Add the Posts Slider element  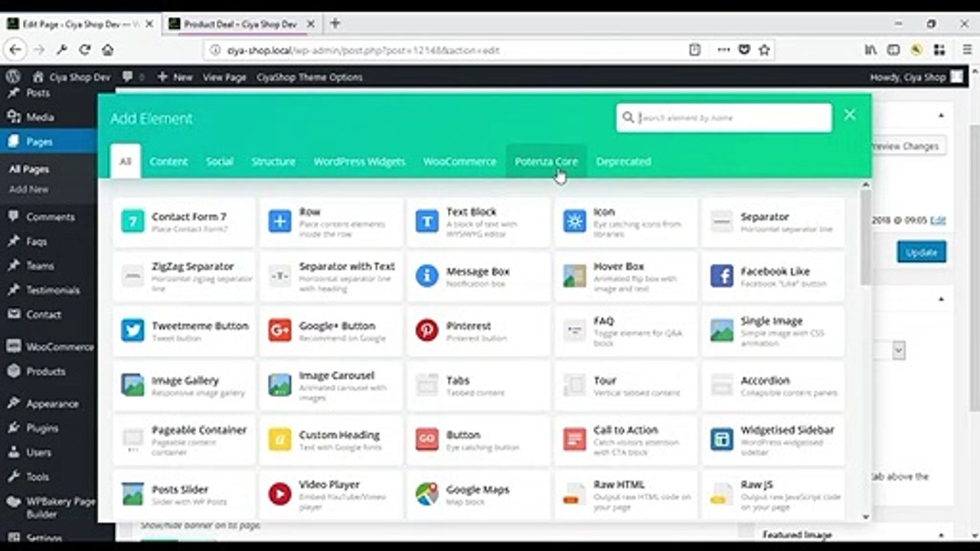pos(184,494)
